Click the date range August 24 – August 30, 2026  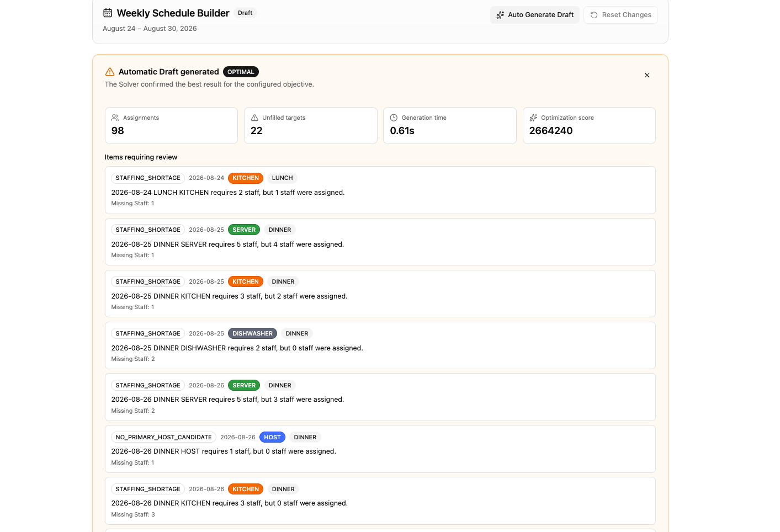150,29
